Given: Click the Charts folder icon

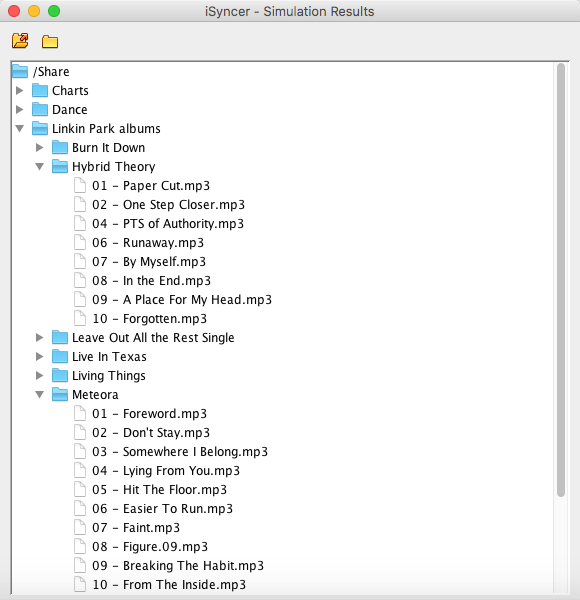Looking at the screenshot, I should tap(40, 90).
